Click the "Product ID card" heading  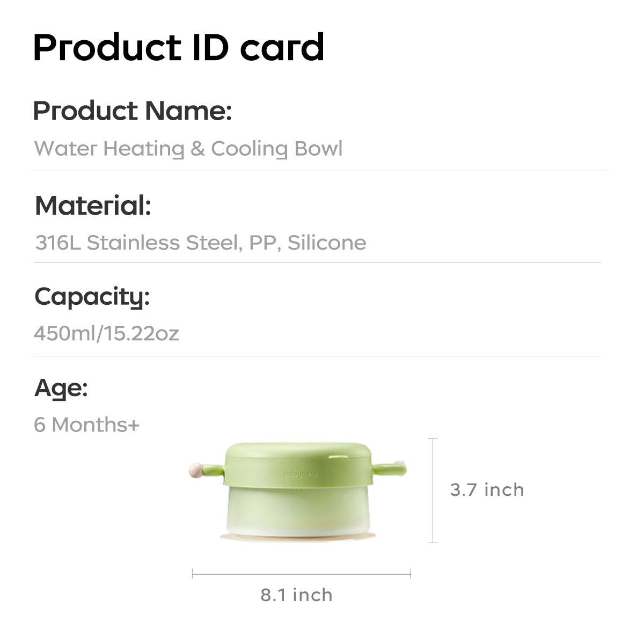click(178, 48)
